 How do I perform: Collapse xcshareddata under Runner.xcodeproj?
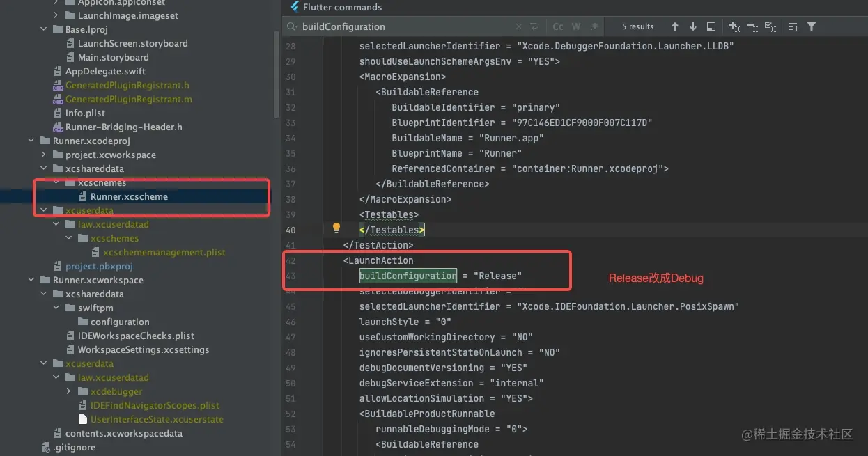point(44,168)
